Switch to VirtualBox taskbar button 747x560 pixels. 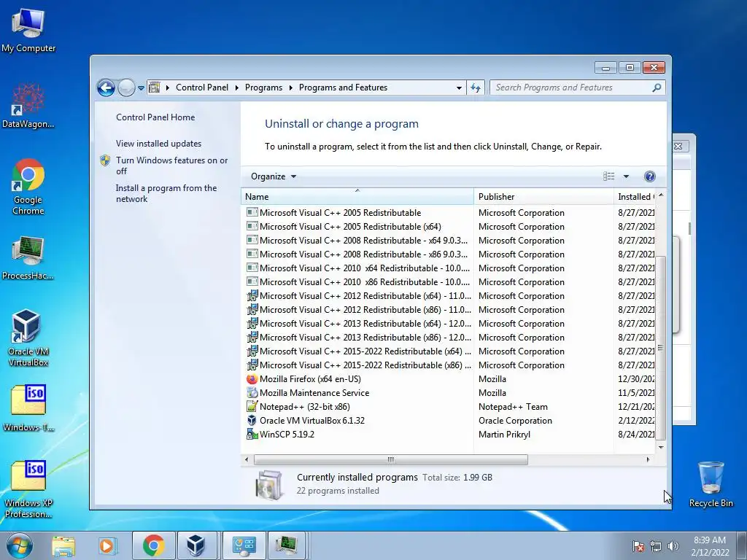click(196, 545)
